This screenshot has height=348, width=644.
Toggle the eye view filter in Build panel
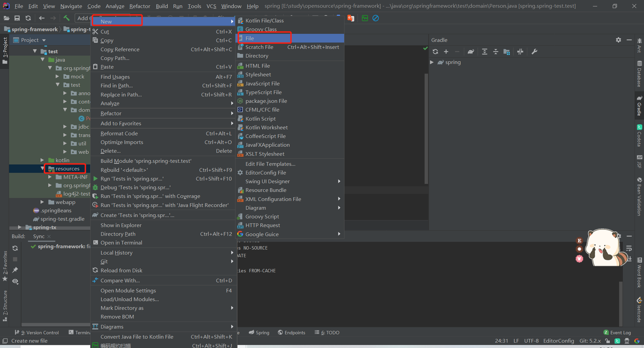(15, 281)
